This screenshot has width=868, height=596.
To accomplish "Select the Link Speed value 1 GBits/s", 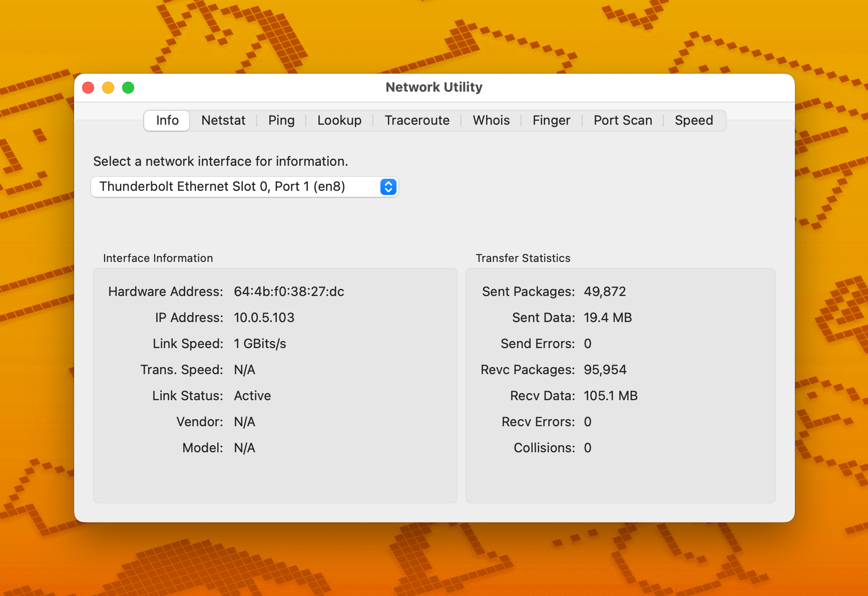I will [260, 344].
